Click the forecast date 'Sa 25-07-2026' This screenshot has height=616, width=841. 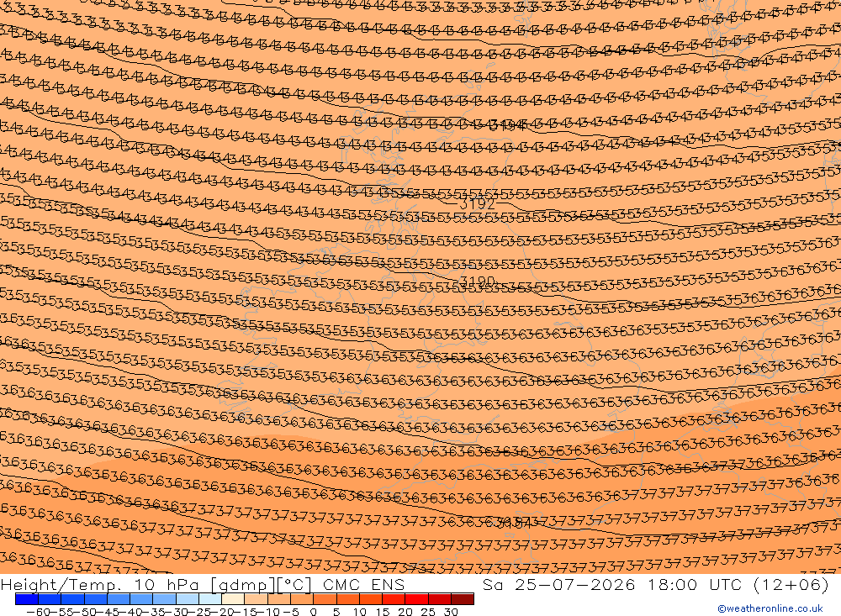click(x=558, y=584)
